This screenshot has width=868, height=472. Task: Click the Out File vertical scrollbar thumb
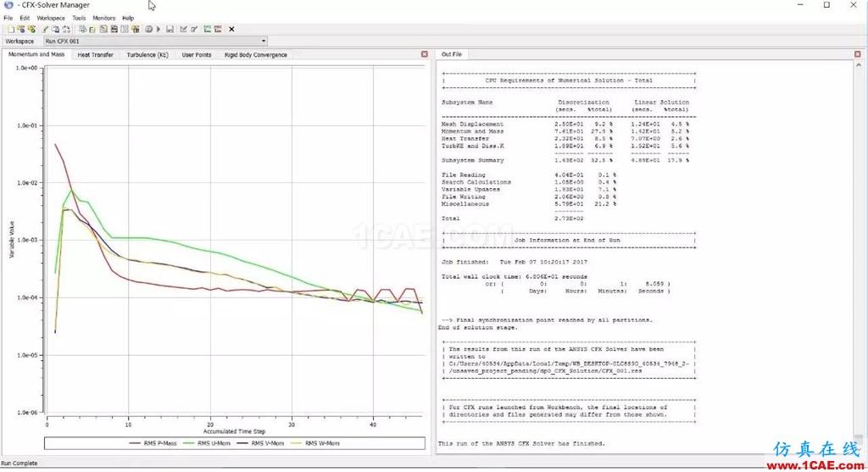(x=859, y=438)
